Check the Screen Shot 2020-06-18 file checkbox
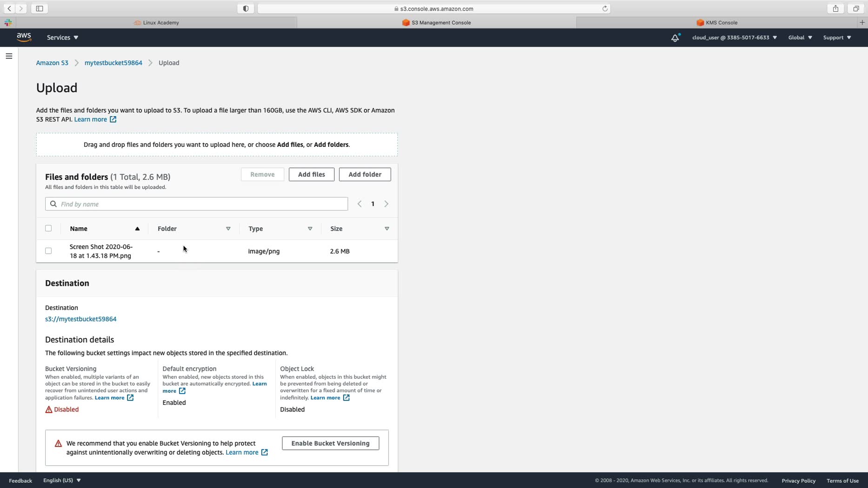Screen dimensions: 868x488 (48, 251)
